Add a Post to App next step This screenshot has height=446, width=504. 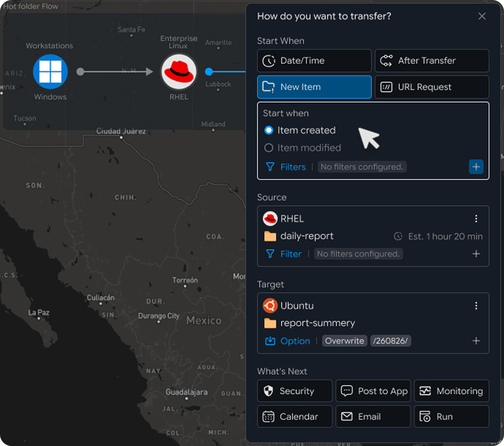click(x=373, y=391)
